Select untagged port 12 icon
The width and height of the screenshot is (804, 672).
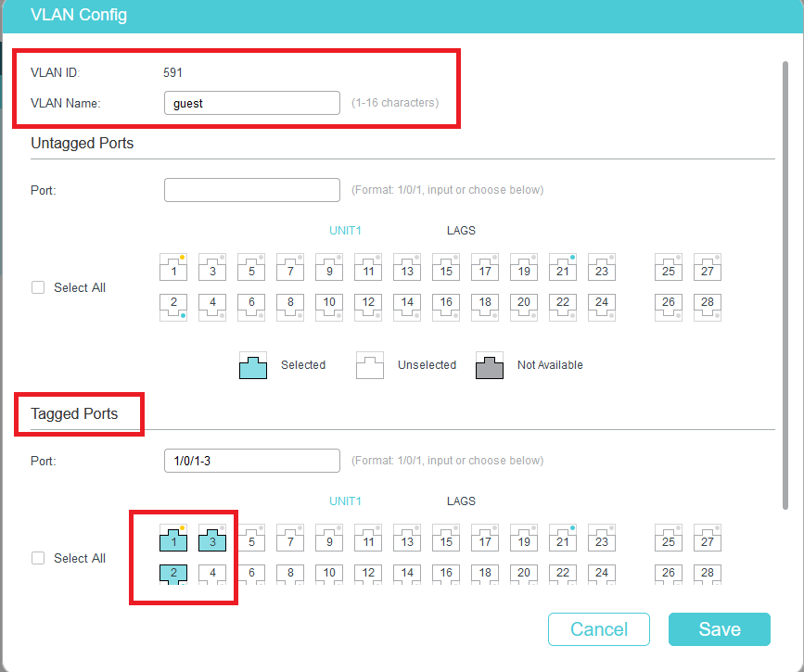[x=368, y=308]
